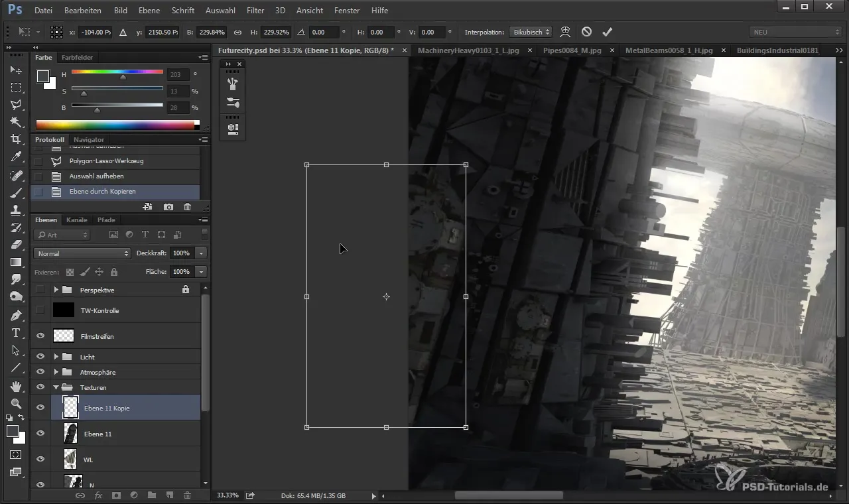
Task: Open the Filter menu
Action: pos(255,11)
